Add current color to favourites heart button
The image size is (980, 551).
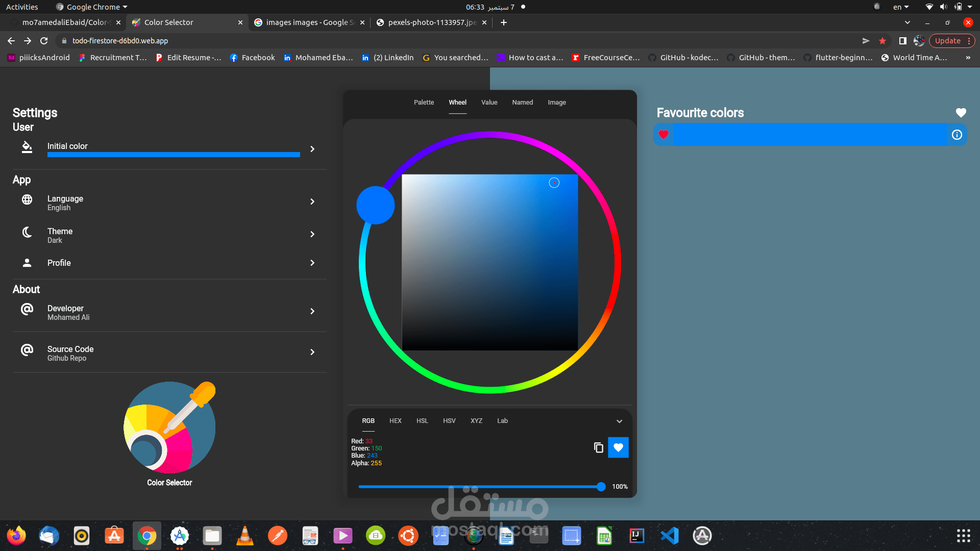[x=618, y=447]
